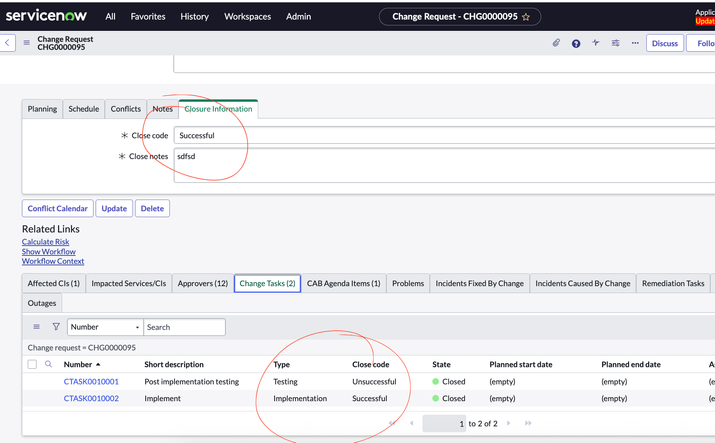Open the Workflow Context link
The height and width of the screenshot is (443, 715).
(x=53, y=261)
